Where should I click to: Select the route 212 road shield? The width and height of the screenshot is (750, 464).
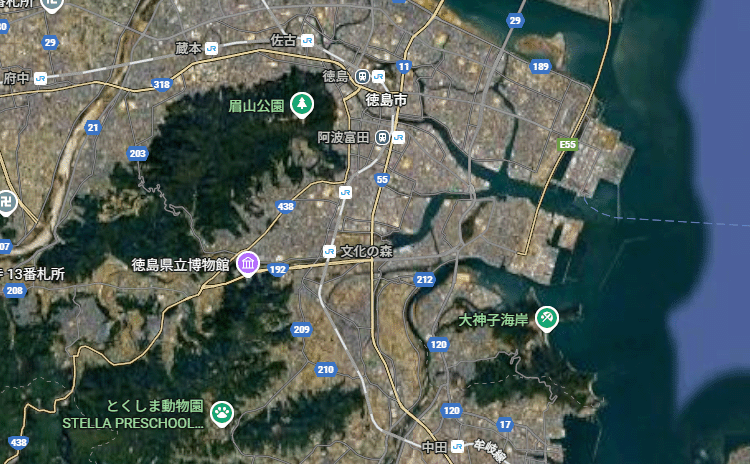tap(425, 279)
